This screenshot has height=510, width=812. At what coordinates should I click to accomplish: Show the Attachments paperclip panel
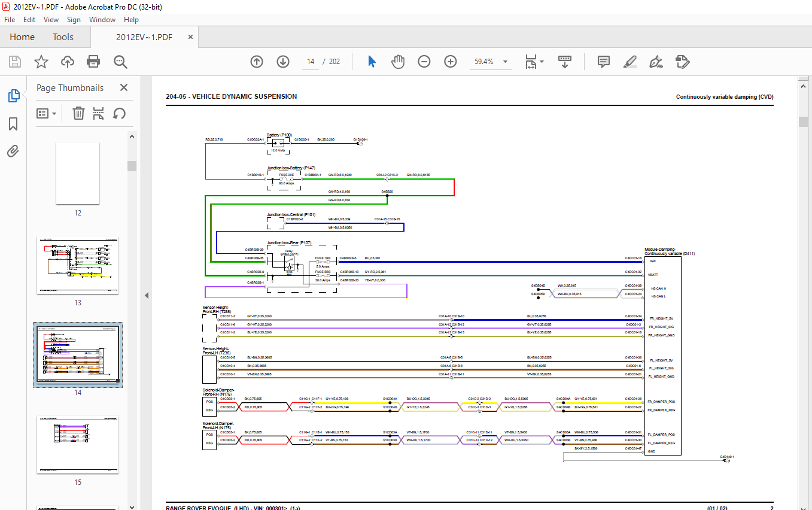point(13,151)
